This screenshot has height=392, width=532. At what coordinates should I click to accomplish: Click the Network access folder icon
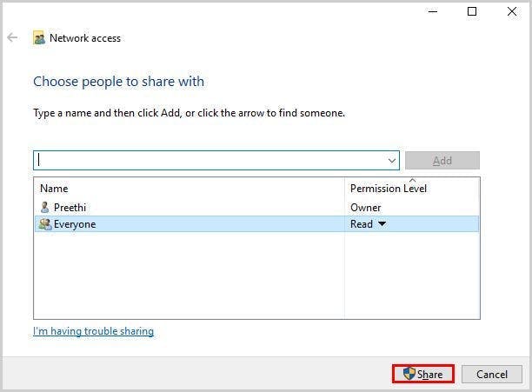coord(38,37)
